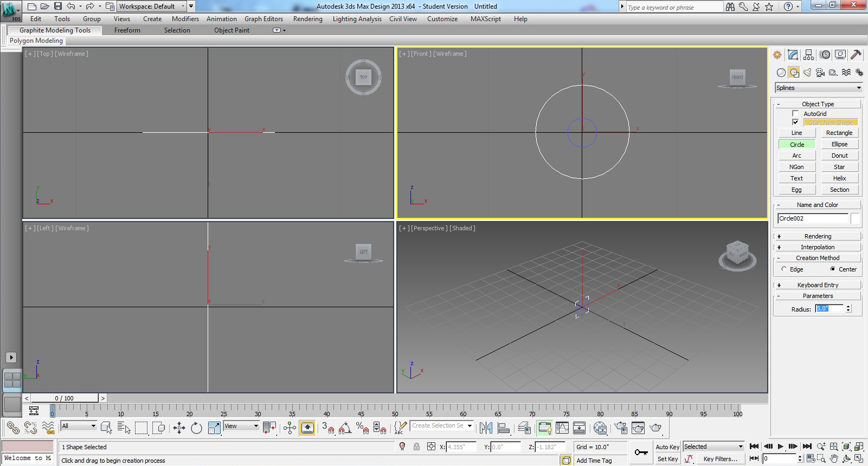Expand the Keyboard Entry rollout
The image size is (868, 466).
pyautogui.click(x=818, y=285)
